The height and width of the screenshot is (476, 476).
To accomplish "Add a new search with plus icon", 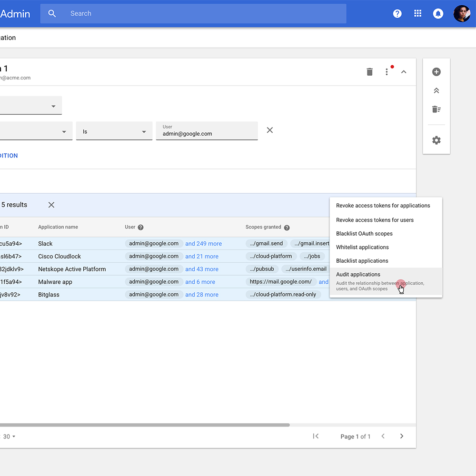I will (436, 72).
